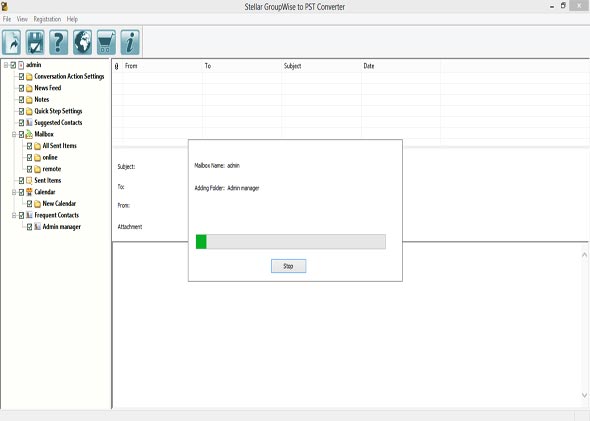Collapse the Mailbox tree node
This screenshot has width=590, height=421.
coord(14,134)
